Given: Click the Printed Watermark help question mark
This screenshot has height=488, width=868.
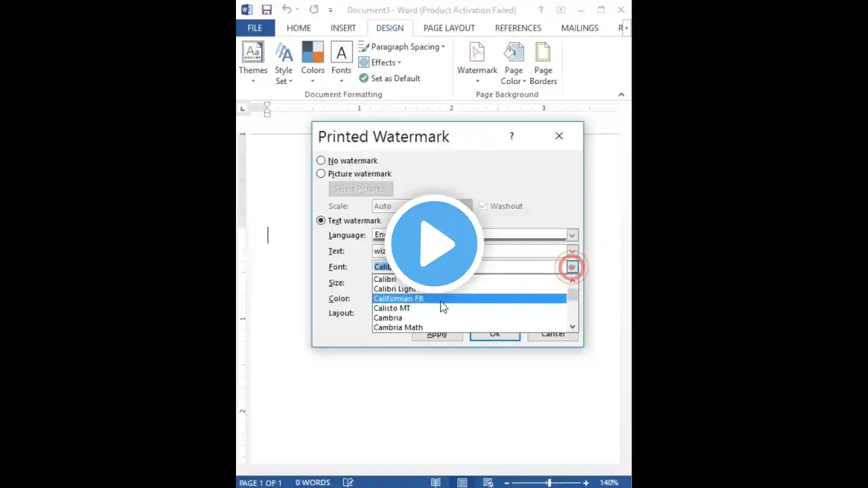Looking at the screenshot, I should [x=512, y=136].
